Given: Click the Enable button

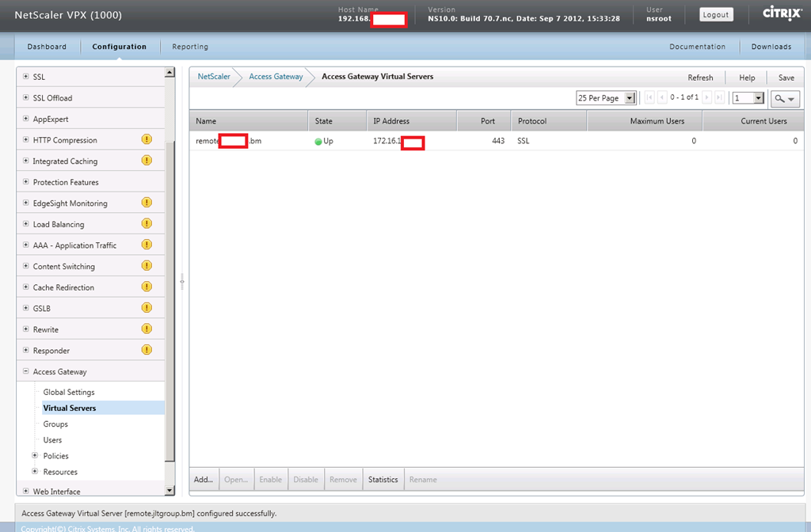Looking at the screenshot, I should tap(271, 480).
